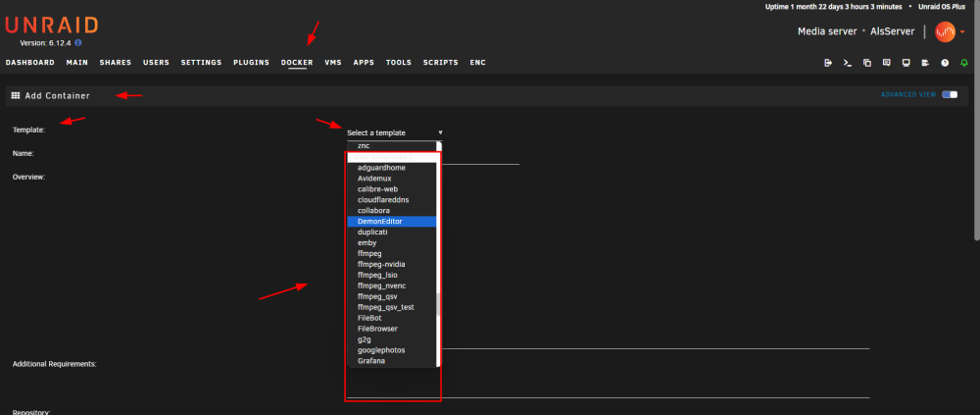The image size is (980, 415).
Task: Click the overlapping windows icon in header
Action: pos(867,63)
